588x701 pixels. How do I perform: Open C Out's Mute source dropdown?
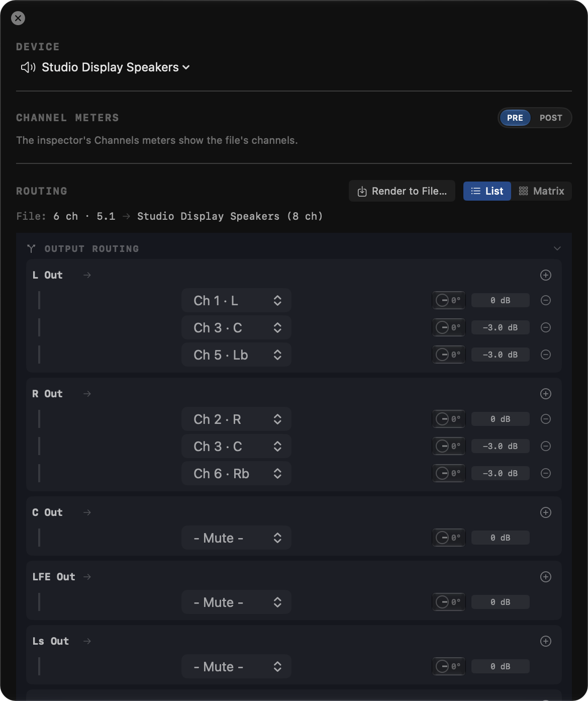click(236, 538)
